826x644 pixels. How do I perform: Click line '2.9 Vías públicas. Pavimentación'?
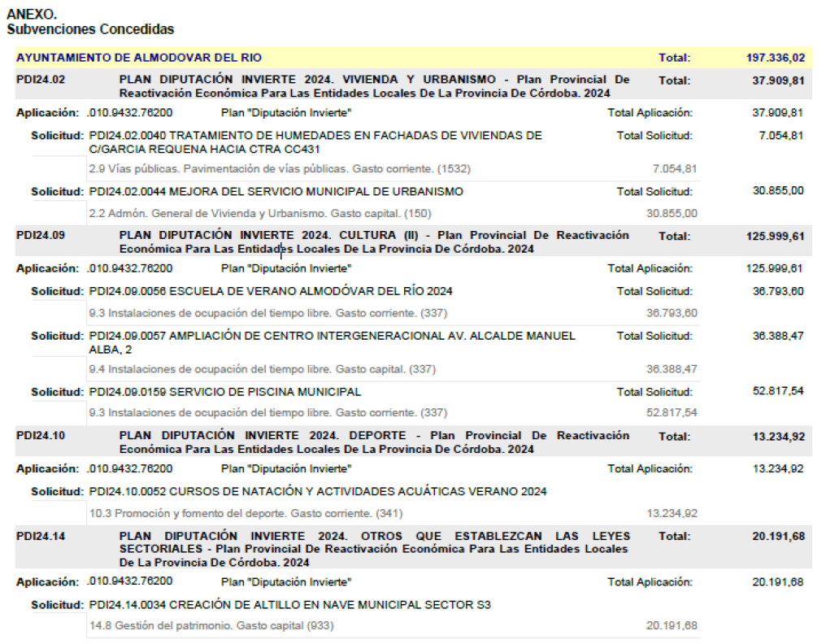click(280, 168)
